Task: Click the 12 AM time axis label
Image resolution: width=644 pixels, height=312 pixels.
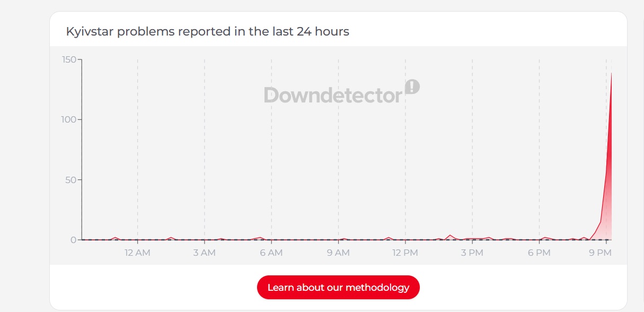Action: [137, 253]
